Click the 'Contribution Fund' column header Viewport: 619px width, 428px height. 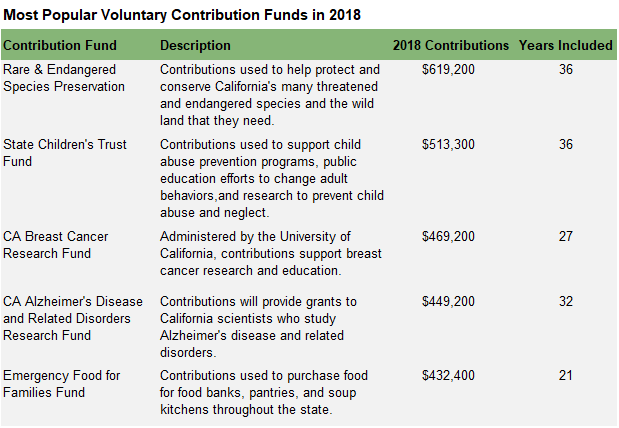tap(60, 46)
